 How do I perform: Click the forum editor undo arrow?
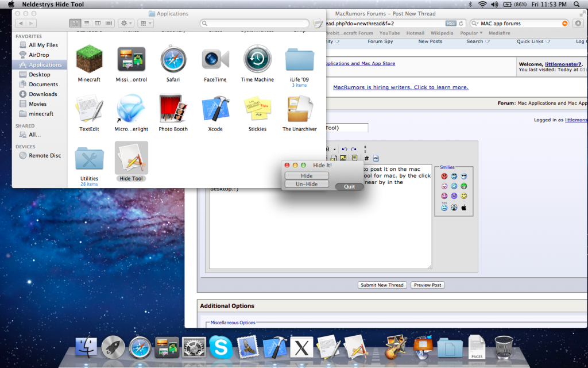click(x=345, y=149)
